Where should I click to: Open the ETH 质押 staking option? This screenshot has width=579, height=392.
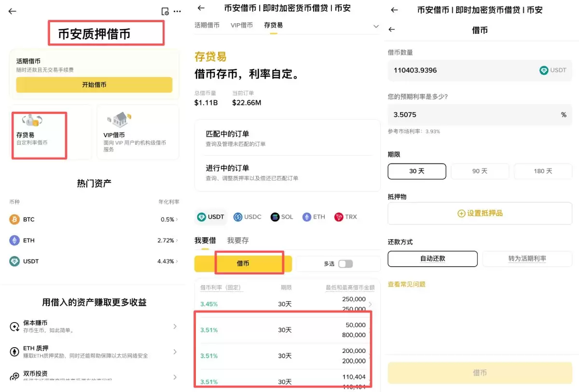94,352
